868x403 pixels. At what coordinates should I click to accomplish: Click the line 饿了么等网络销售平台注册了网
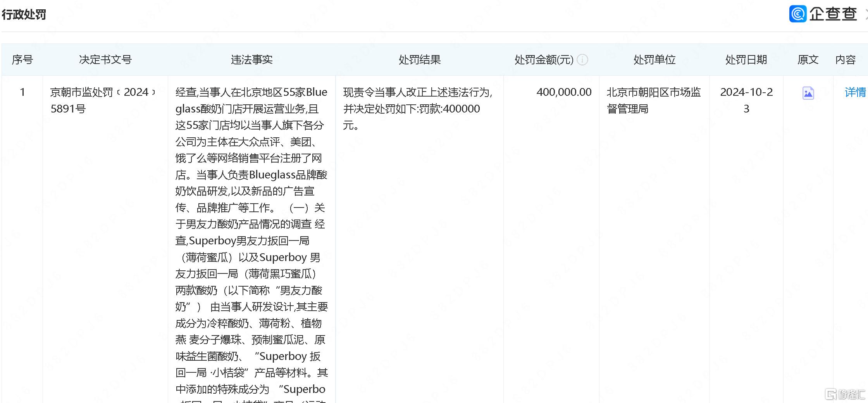click(x=249, y=158)
